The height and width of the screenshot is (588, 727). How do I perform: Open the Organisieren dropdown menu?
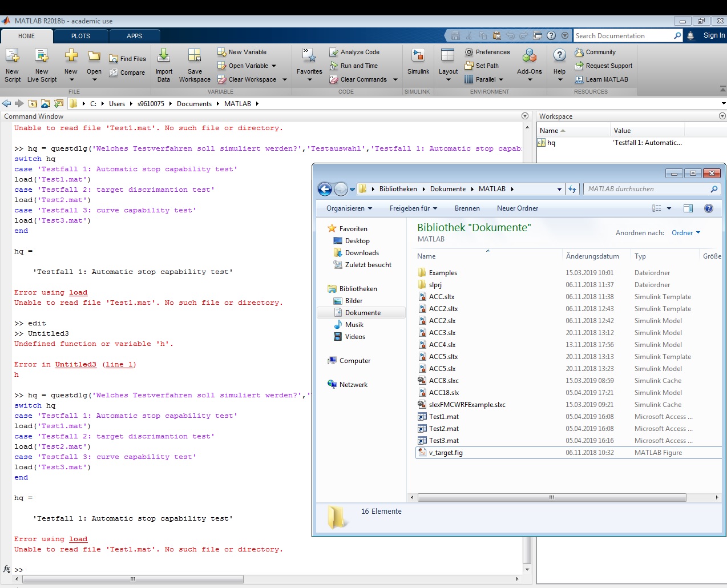click(349, 208)
